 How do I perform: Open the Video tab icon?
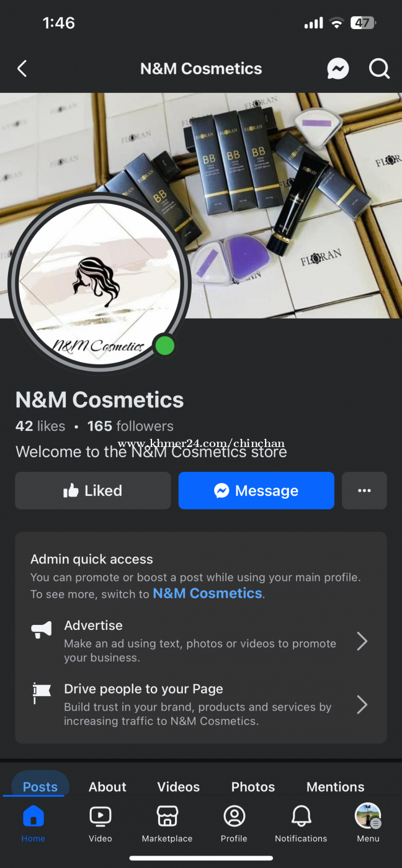tap(100, 817)
